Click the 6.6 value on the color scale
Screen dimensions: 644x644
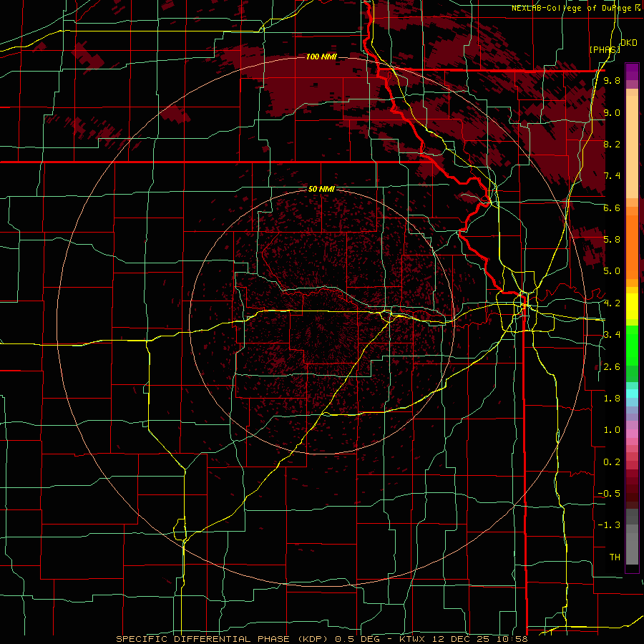[612, 208]
